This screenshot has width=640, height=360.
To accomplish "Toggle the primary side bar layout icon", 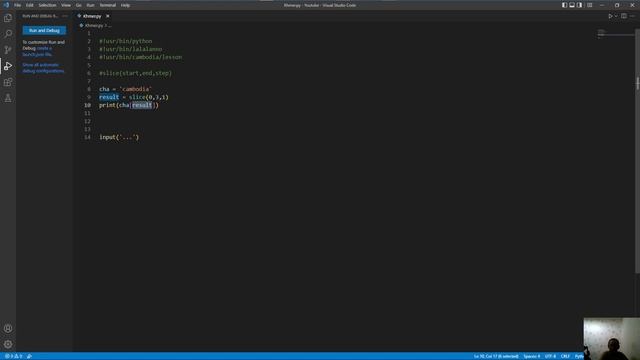I will [564, 5].
